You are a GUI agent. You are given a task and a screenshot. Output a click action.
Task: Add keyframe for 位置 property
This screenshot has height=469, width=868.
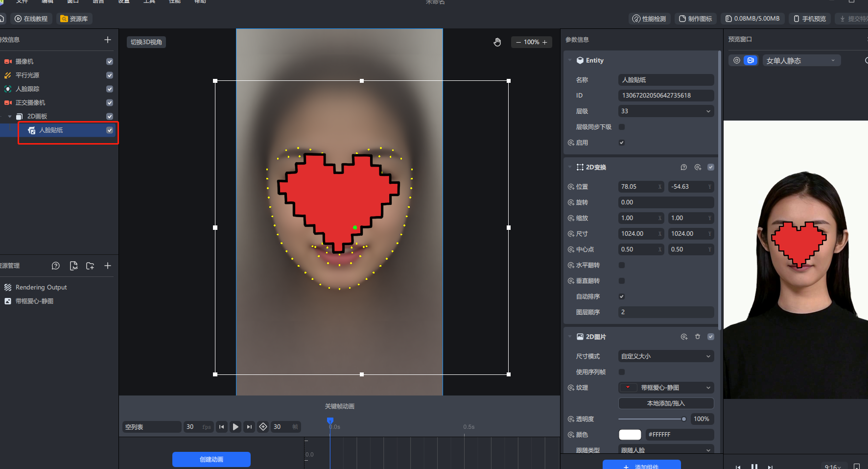(571, 187)
